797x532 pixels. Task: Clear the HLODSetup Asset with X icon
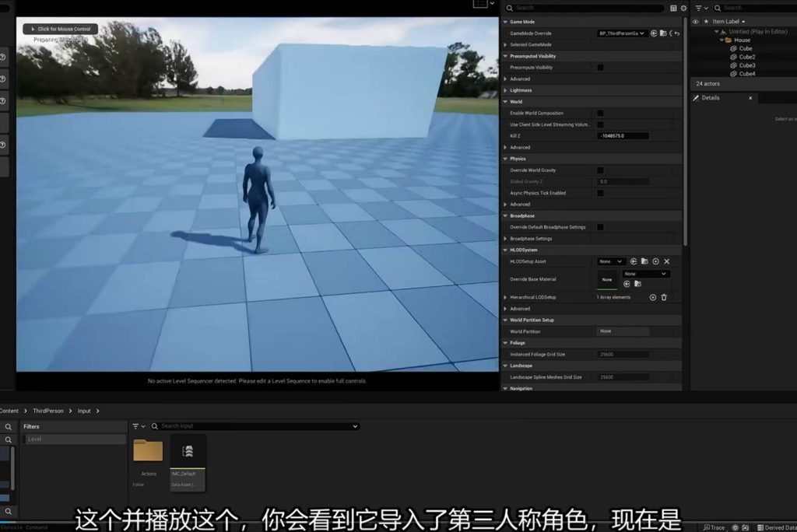pyautogui.click(x=666, y=261)
